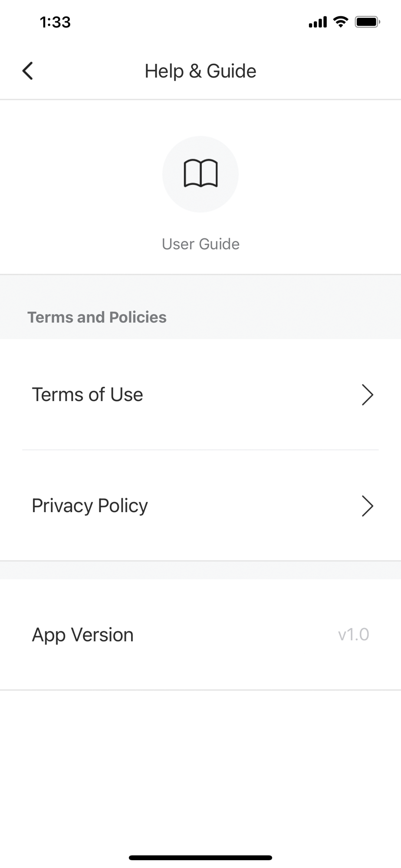Tap the cellular signal bars icon

pyautogui.click(x=318, y=22)
